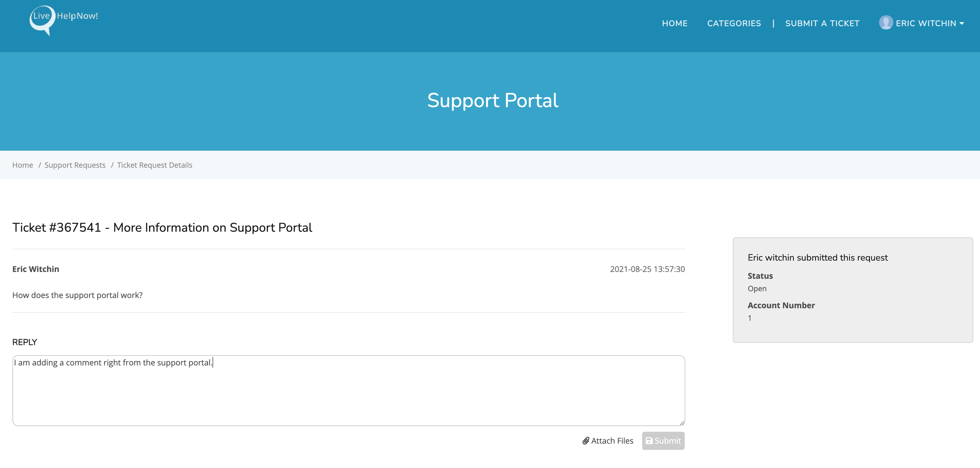Open SUBMIT A TICKET page
Image resolution: width=980 pixels, height=468 pixels.
(x=822, y=24)
